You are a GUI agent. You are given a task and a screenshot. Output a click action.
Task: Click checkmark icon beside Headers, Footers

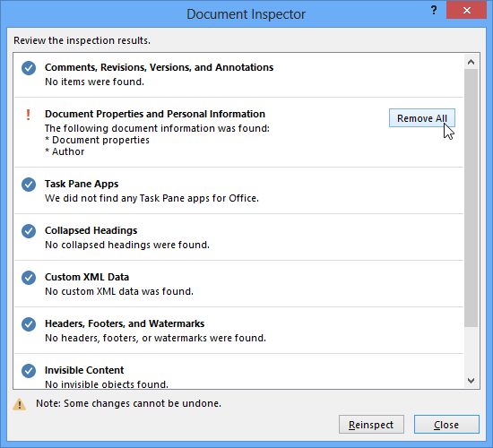point(29,324)
